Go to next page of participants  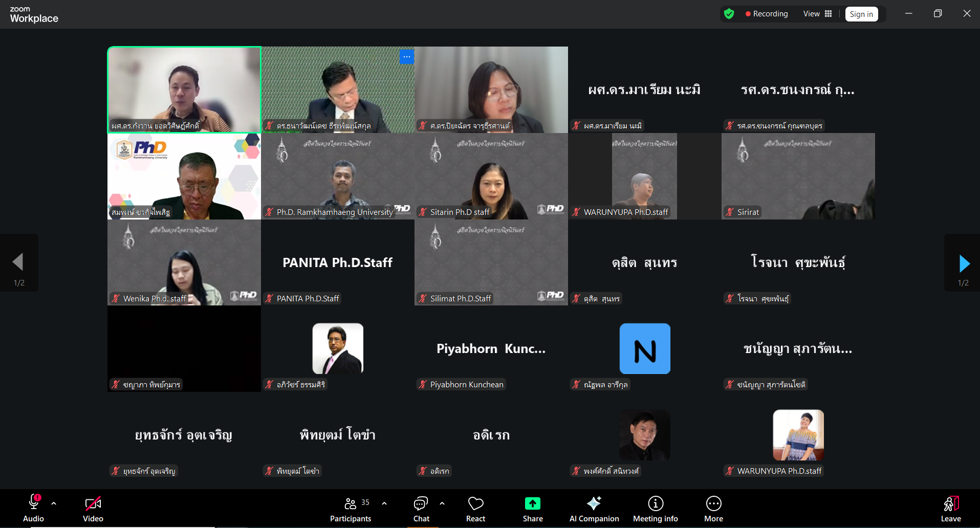pyautogui.click(x=964, y=263)
